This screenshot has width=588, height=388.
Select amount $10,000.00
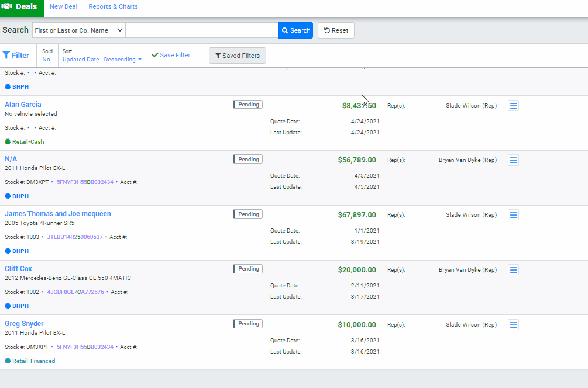tap(357, 325)
